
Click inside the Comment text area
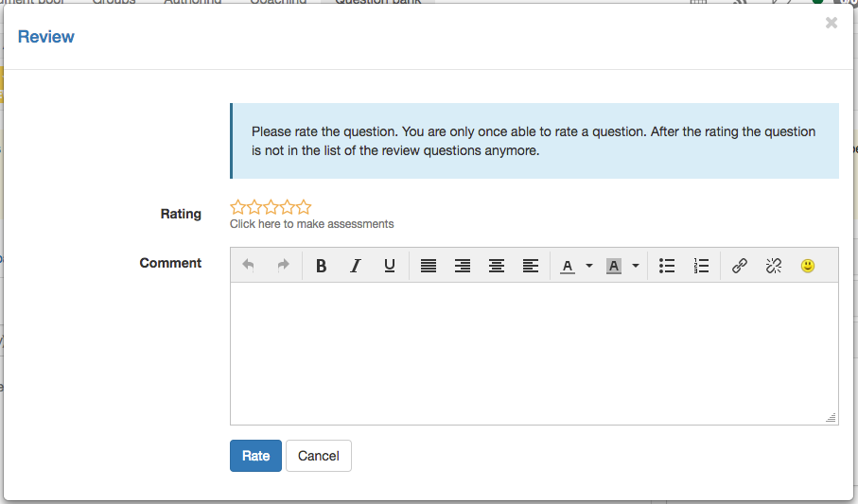[534, 353]
